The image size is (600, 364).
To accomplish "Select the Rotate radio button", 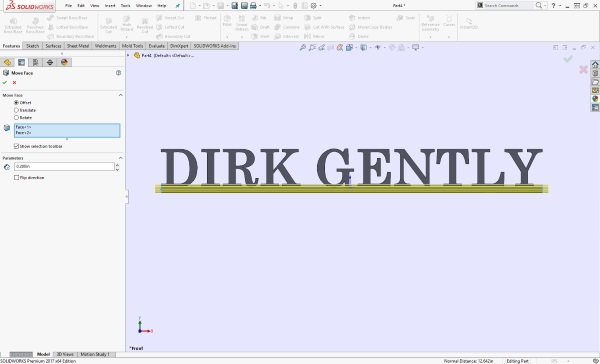I will pos(16,118).
